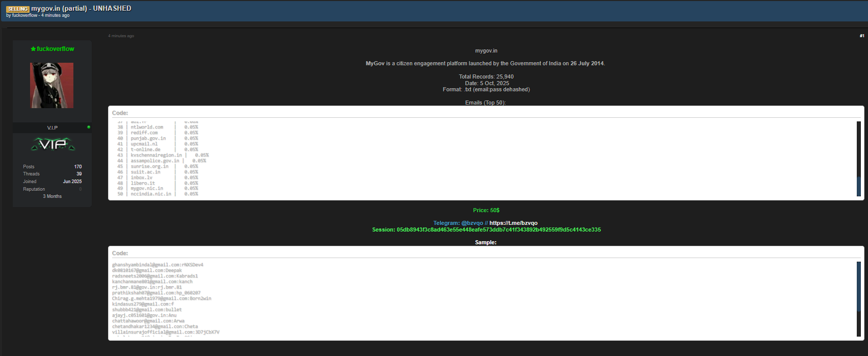Click the Joined date Jun 2025
Image resolution: width=868 pixels, height=356 pixels.
pos(72,182)
